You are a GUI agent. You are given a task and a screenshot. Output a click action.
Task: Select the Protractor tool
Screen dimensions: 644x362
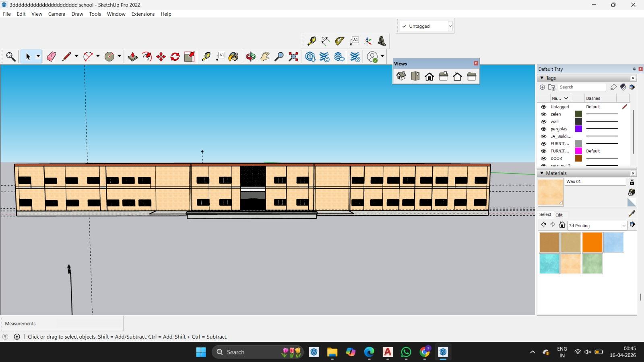(x=339, y=41)
